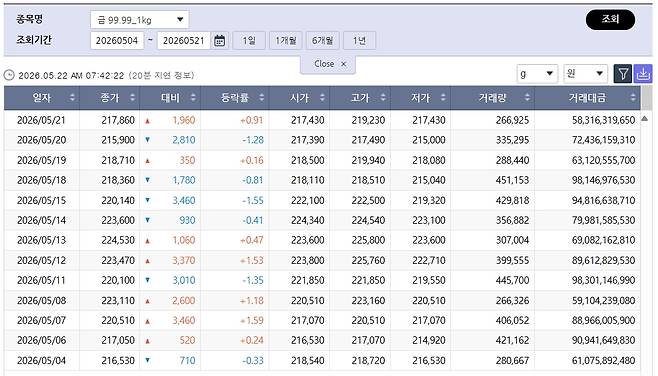This screenshot has height=376, width=658.
Task: Select the 2026/05/14 date cell
Action: pyautogui.click(x=42, y=220)
